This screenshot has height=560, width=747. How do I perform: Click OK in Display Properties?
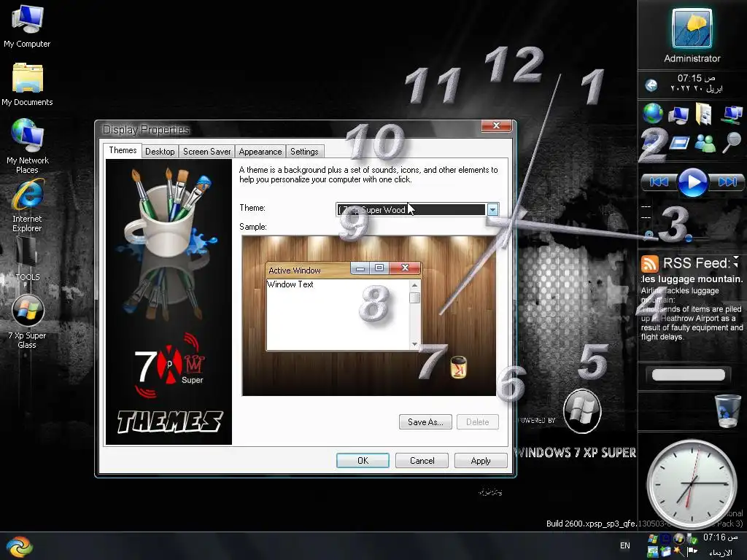coord(363,461)
